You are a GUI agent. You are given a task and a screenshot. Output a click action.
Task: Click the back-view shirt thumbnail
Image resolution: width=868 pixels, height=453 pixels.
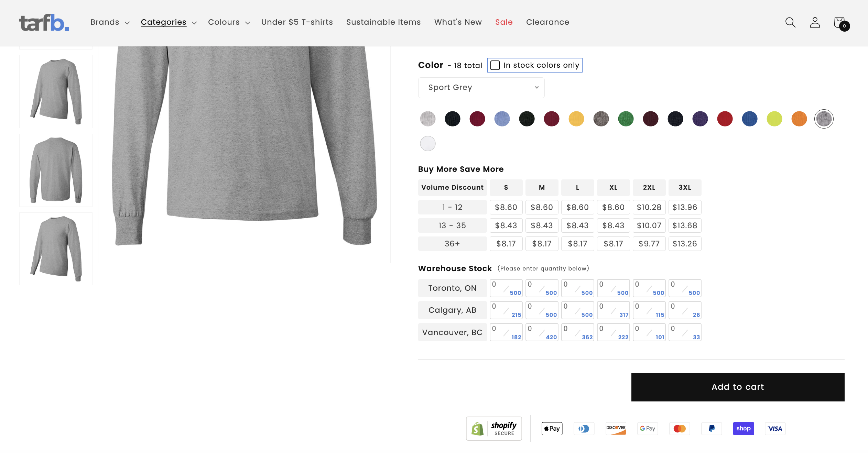click(55, 170)
